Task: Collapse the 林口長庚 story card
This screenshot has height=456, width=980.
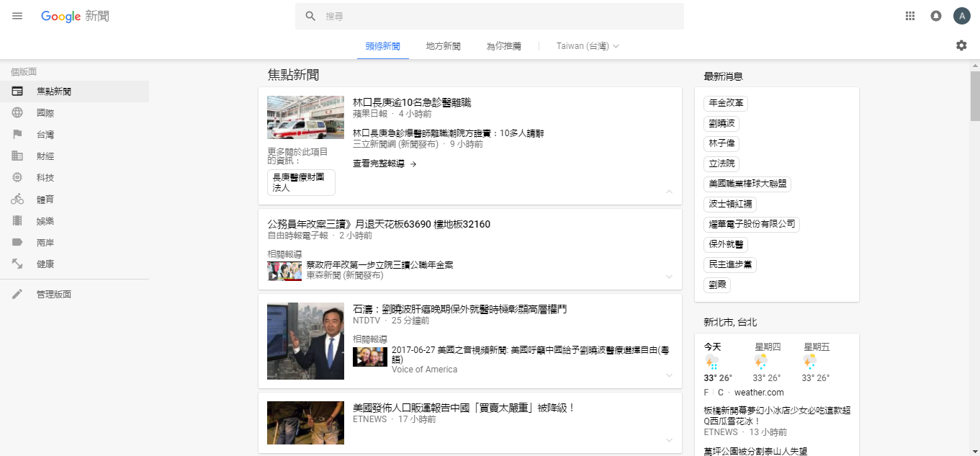Action: pyautogui.click(x=669, y=192)
